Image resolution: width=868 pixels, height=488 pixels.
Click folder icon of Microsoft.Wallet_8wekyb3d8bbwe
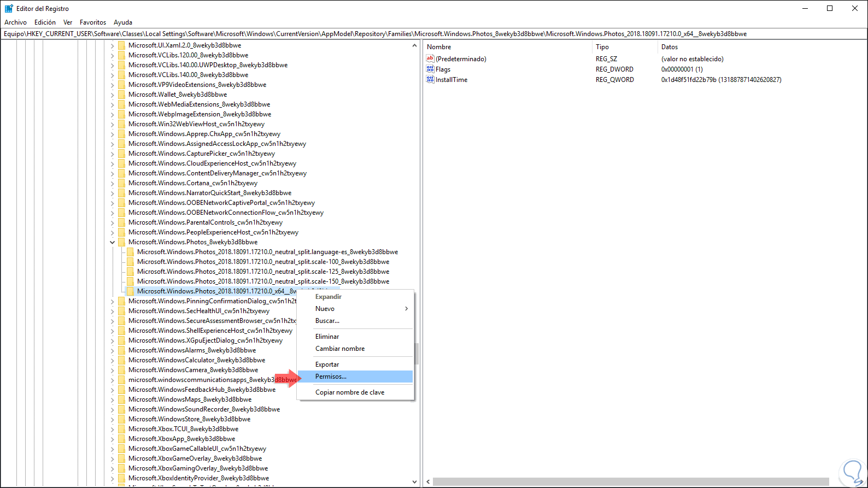121,95
